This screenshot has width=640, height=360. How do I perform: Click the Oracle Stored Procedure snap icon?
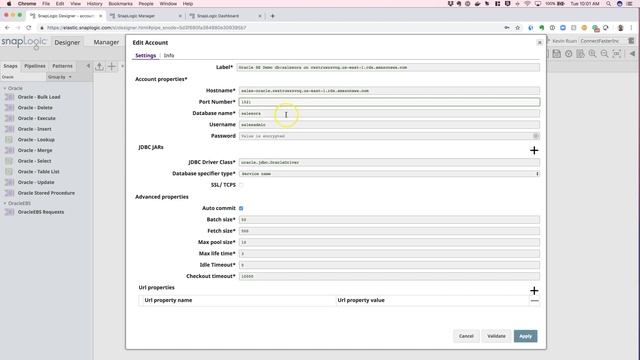9,193
